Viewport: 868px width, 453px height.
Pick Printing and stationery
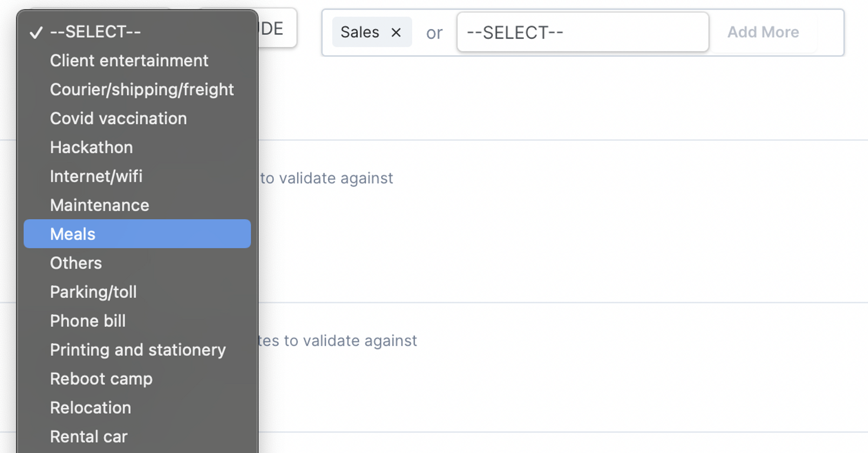tap(137, 350)
